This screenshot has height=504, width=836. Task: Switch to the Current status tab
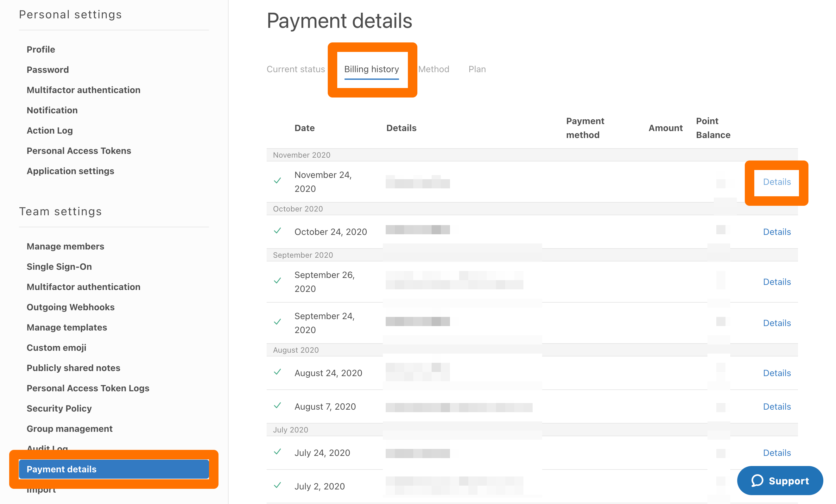point(295,69)
